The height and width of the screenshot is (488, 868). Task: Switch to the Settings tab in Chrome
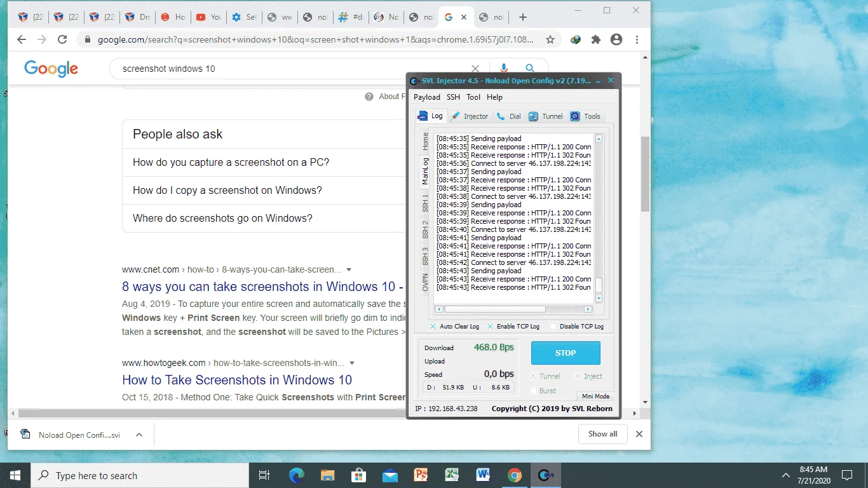[x=245, y=17]
